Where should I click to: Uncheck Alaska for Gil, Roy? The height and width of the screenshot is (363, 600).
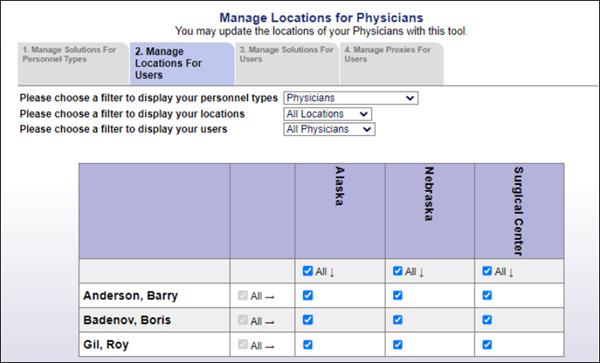click(x=308, y=345)
